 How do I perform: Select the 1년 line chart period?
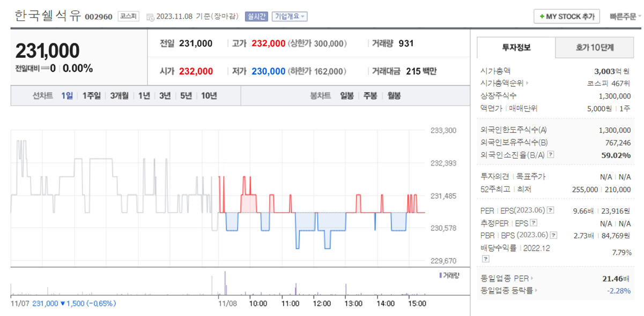coord(144,96)
